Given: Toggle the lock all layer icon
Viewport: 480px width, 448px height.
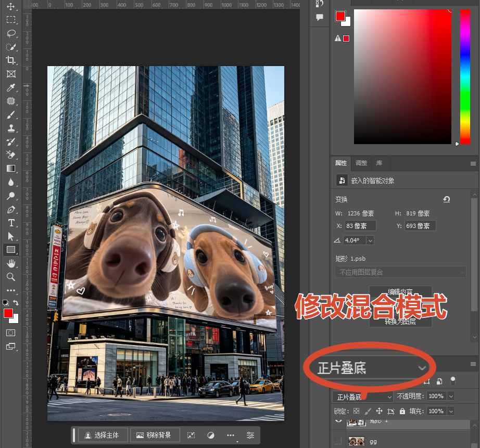Looking at the screenshot, I should (402, 411).
